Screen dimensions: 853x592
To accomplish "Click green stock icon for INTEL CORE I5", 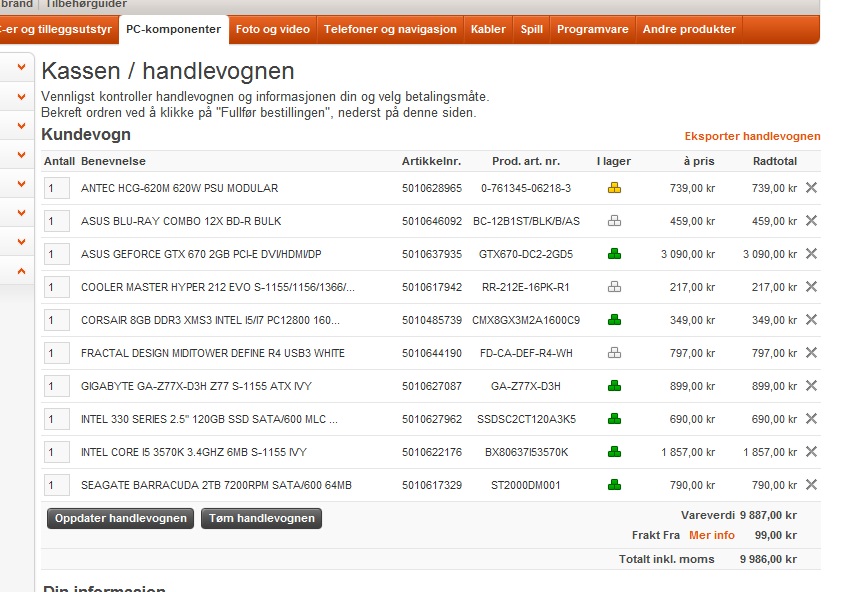I will point(614,452).
